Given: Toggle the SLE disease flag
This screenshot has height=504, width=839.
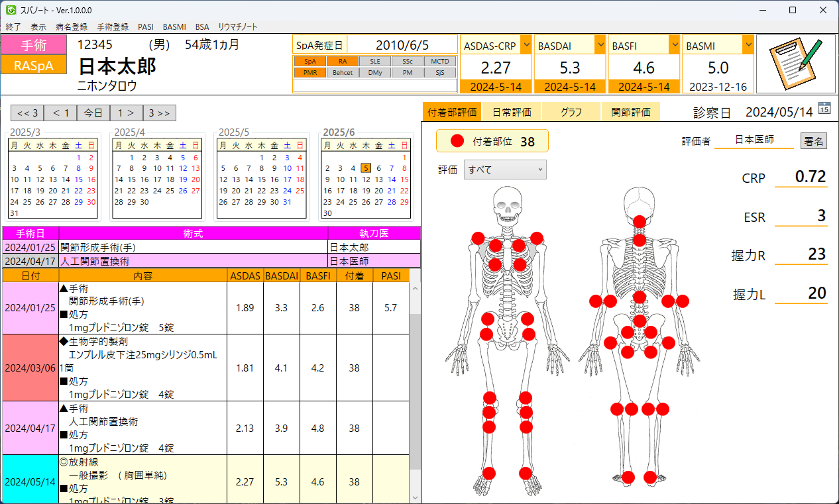Looking at the screenshot, I should (x=374, y=61).
